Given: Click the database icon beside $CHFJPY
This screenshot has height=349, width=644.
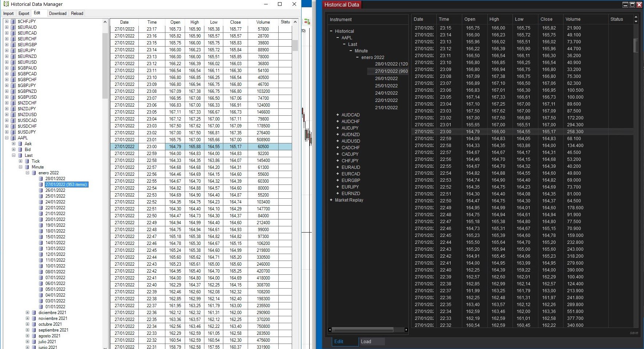Looking at the screenshot, I should (x=13, y=21).
